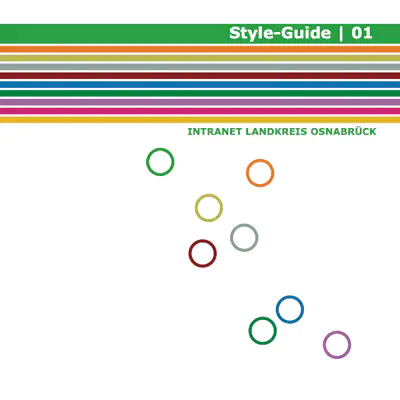Viewport: 400px width, 400px height.
Task: Click the golden yellow bottom stripe
Action: pos(200,120)
